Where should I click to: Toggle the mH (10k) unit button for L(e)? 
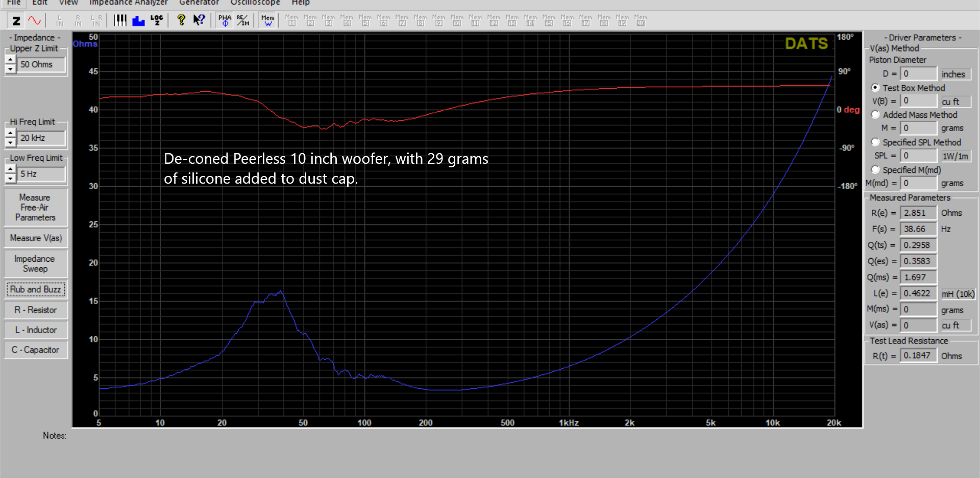[x=958, y=294]
